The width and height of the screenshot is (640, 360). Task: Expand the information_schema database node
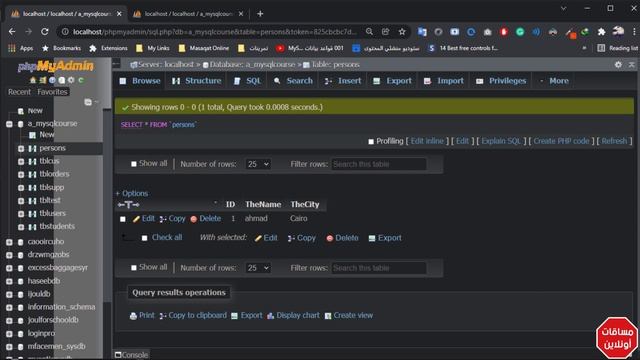tap(9, 308)
